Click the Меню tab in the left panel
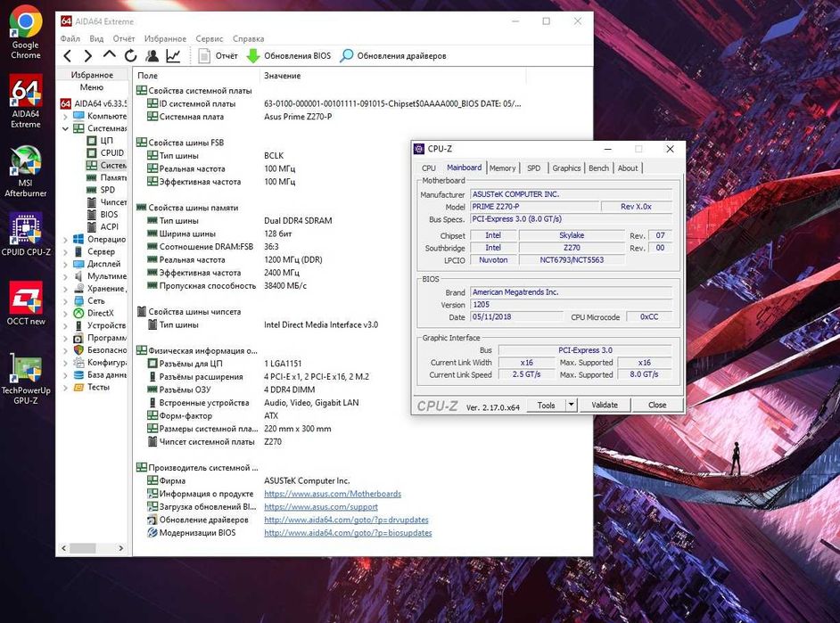The width and height of the screenshot is (840, 623). pyautogui.click(x=92, y=87)
